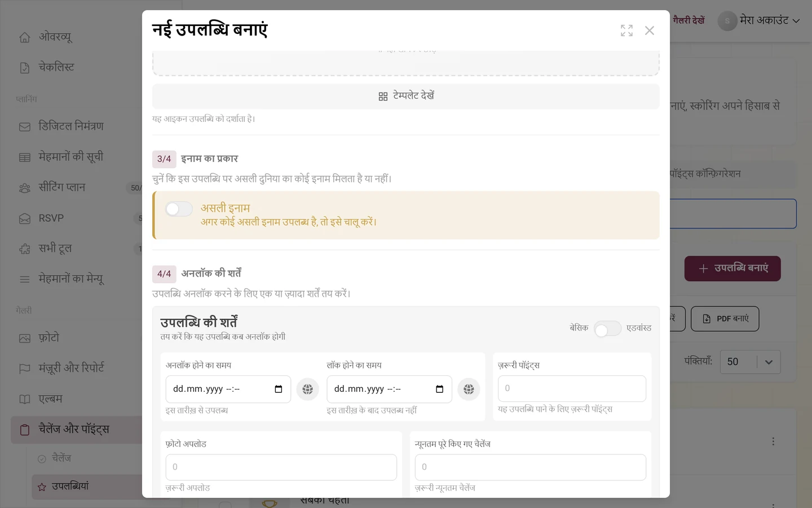The height and width of the screenshot is (508, 812).
Task: Click timezone globe beside अनलॉक होने का समय
Action: [x=308, y=389]
